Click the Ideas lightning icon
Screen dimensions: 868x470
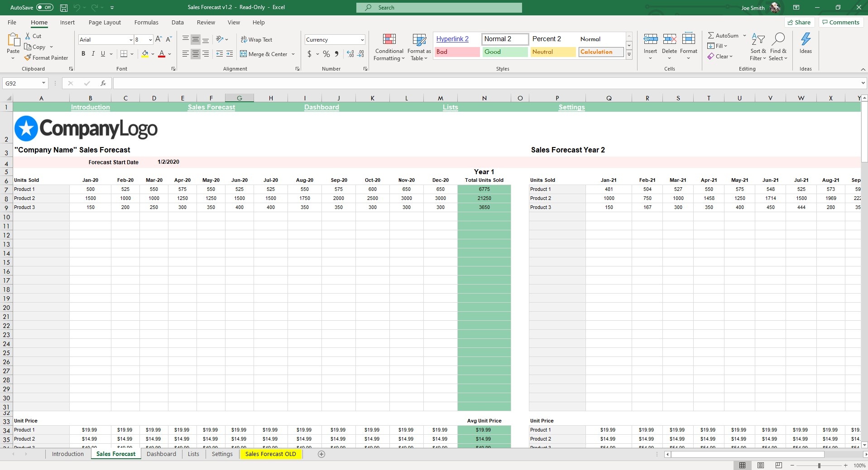806,40
